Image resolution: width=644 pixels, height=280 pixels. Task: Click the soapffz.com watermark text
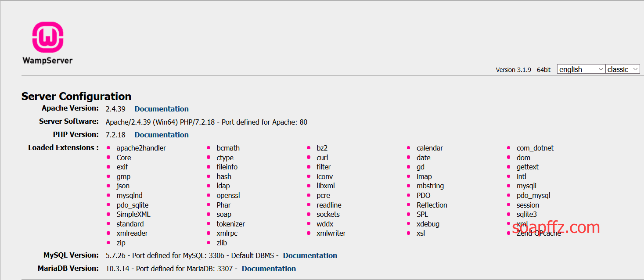555,227
